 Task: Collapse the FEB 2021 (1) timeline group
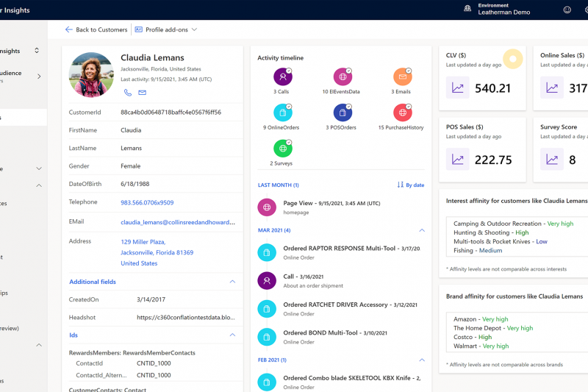click(x=422, y=360)
